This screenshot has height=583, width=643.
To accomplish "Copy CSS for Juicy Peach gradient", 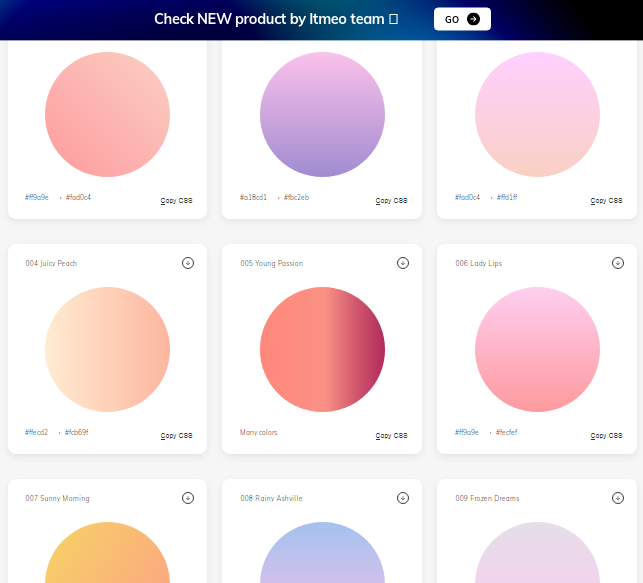I will tap(176, 436).
